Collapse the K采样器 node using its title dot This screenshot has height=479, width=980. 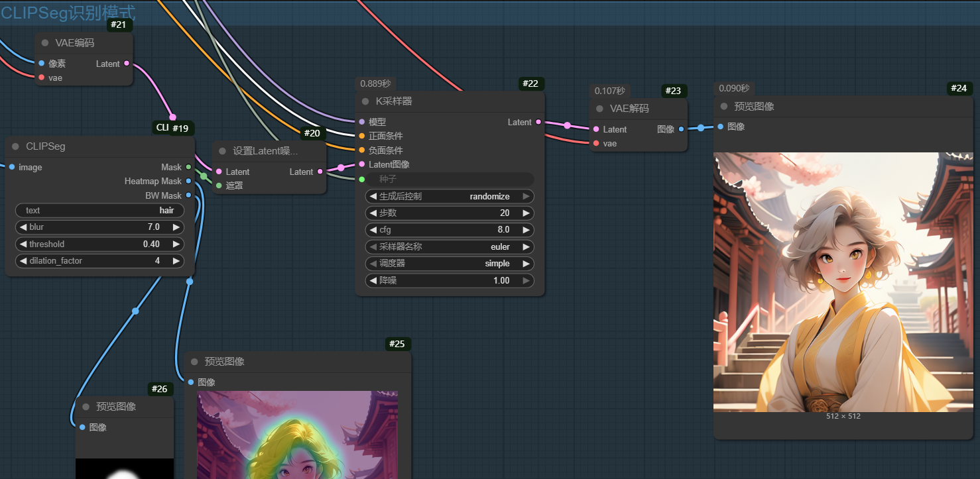coord(365,101)
